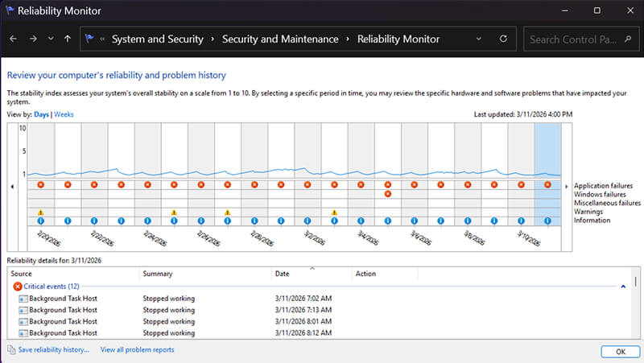Click the double chevron before System and Security
Viewport: 644px width, 363px height.
pyautogui.click(x=102, y=39)
